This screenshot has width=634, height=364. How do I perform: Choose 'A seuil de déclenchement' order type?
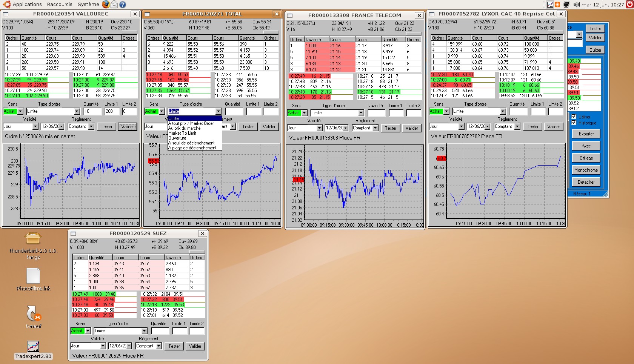(195, 143)
